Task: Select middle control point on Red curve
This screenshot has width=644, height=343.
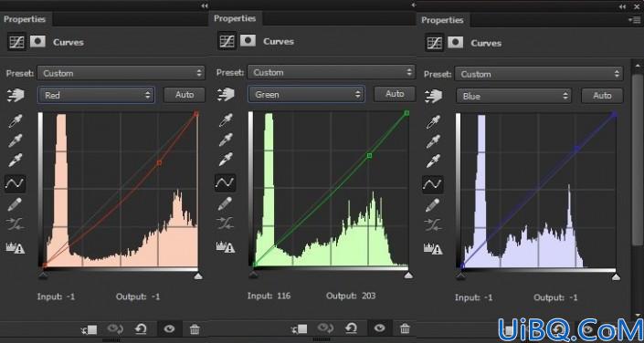Action: 159,163
